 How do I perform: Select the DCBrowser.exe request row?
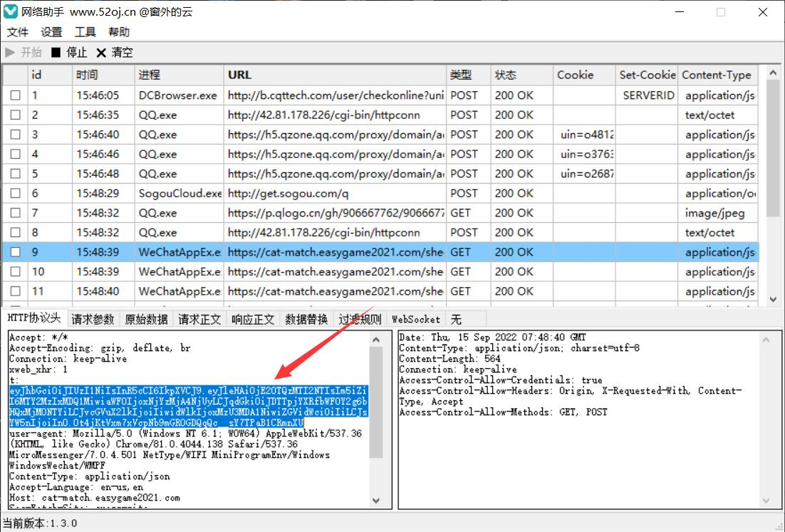point(178,95)
